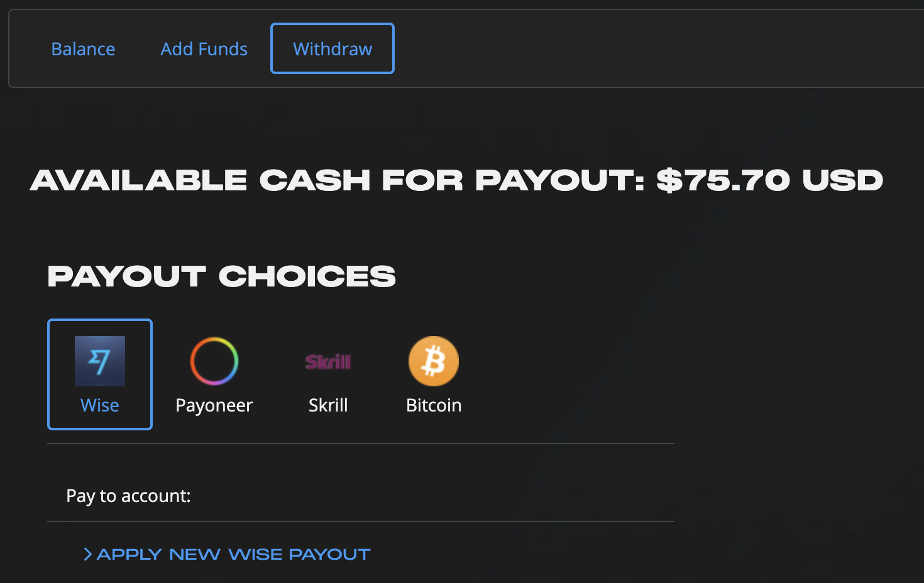
Task: Click the Skrill label text
Action: (328, 405)
